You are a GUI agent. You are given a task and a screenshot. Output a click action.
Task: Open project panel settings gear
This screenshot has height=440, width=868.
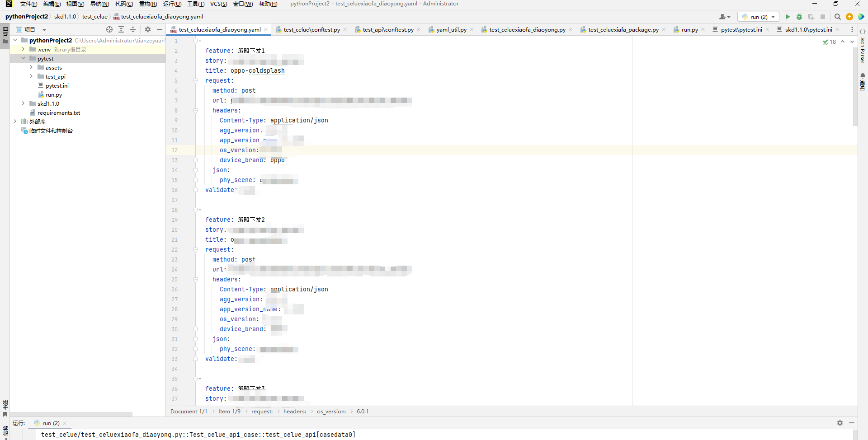148,29
